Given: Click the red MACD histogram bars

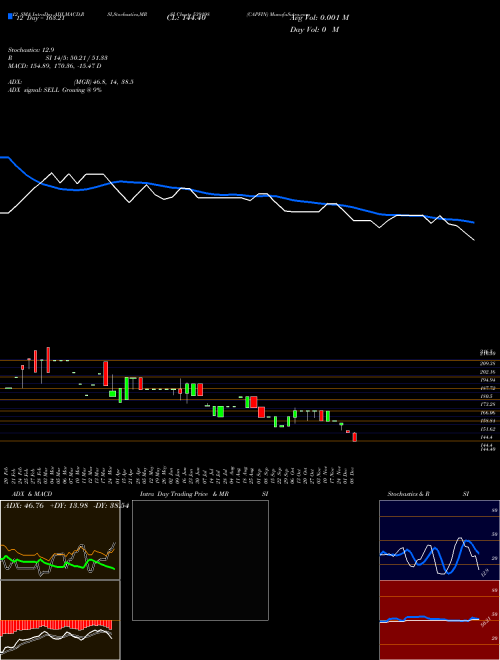Looking at the screenshot, I should pos(56,625).
